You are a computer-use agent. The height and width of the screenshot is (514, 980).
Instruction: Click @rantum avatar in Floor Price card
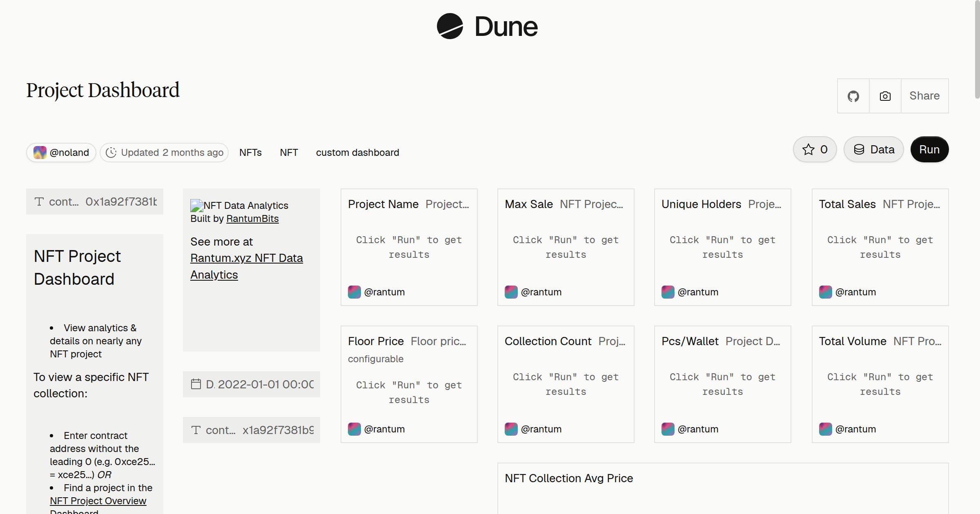[x=354, y=429]
